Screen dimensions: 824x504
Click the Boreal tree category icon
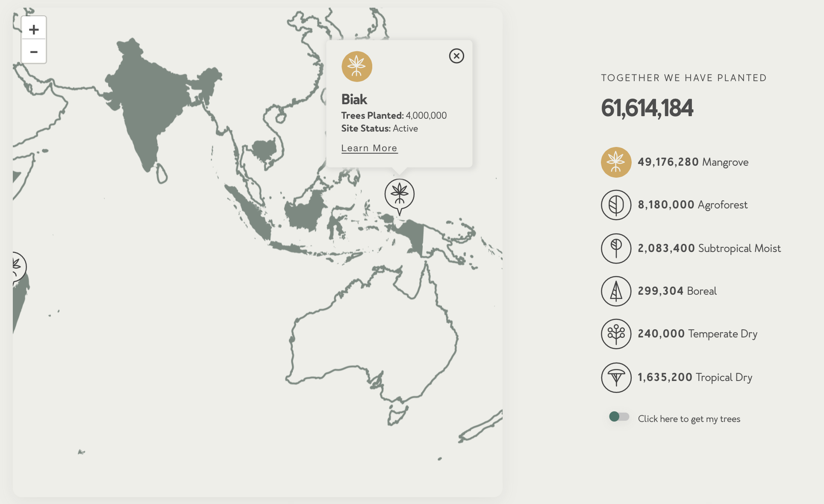616,291
